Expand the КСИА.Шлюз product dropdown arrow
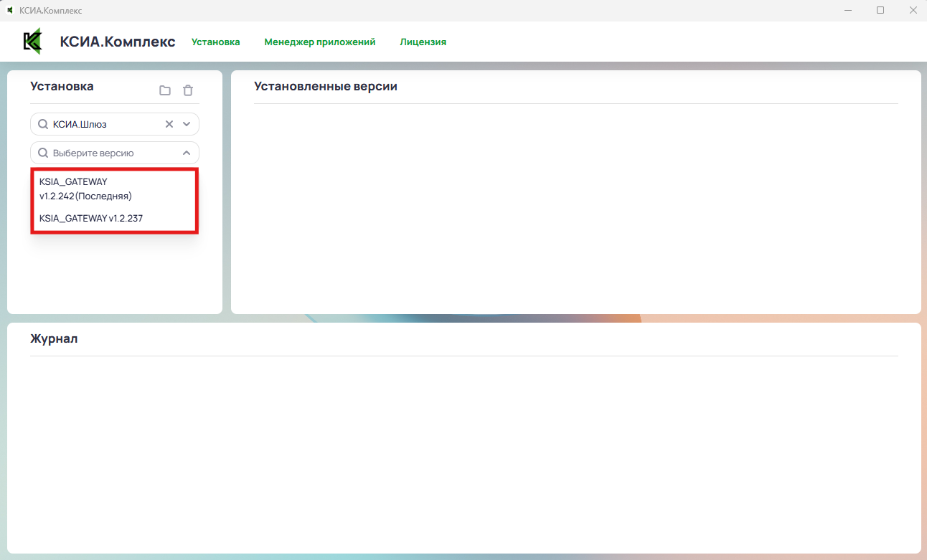The image size is (927, 560). pyautogui.click(x=187, y=124)
